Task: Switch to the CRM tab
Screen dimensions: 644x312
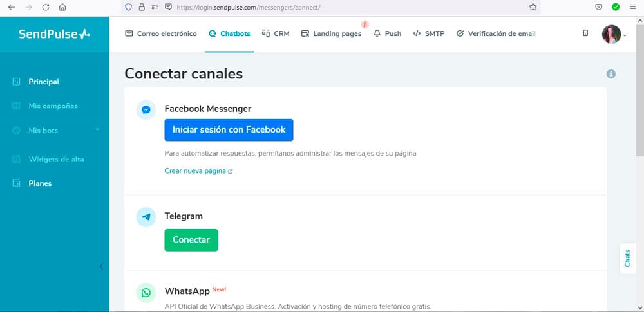Action: pos(276,33)
